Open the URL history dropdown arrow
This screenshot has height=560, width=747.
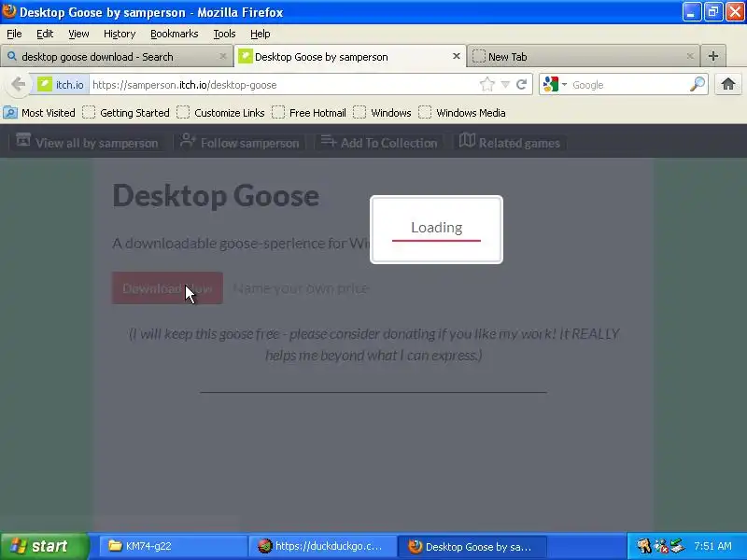click(505, 85)
